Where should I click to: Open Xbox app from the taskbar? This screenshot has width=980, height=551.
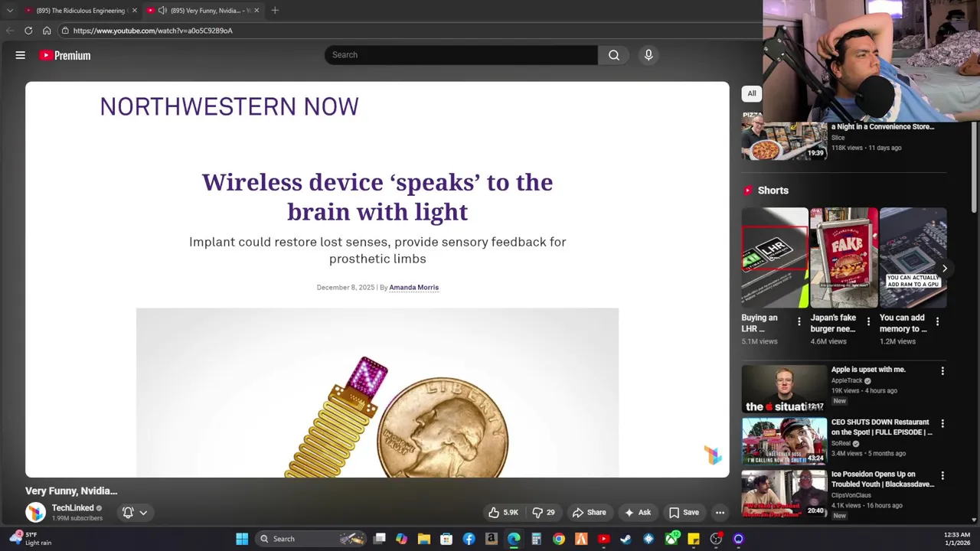[671, 539]
